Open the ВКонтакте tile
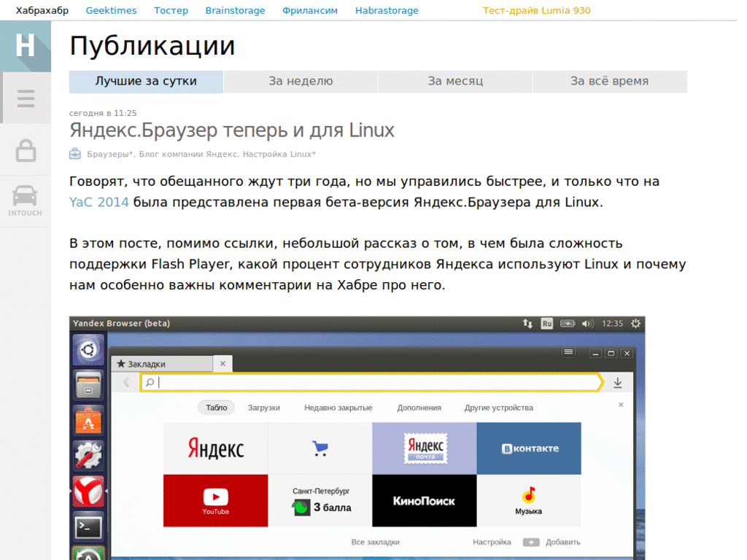 tap(529, 448)
